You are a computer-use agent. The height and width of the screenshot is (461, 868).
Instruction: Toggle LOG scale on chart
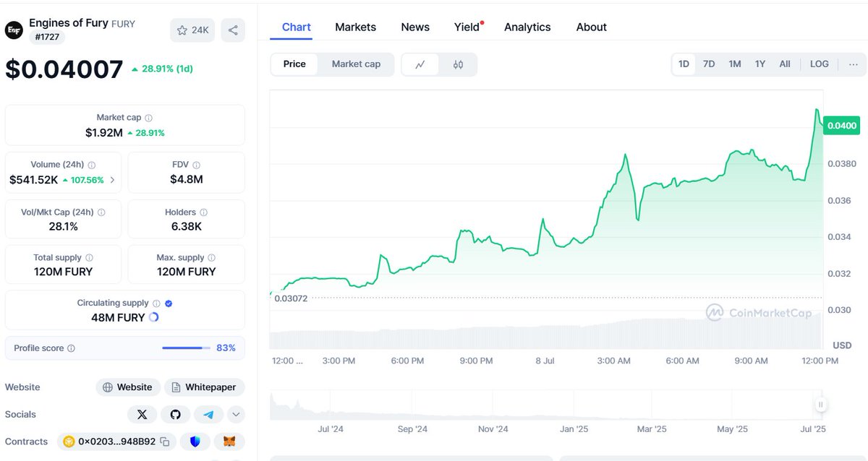pos(820,64)
